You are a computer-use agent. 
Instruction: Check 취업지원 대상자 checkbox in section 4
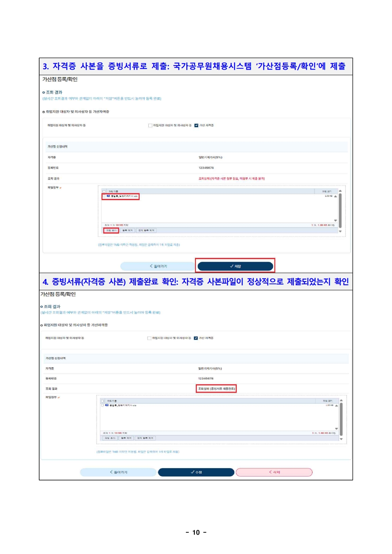149,338
